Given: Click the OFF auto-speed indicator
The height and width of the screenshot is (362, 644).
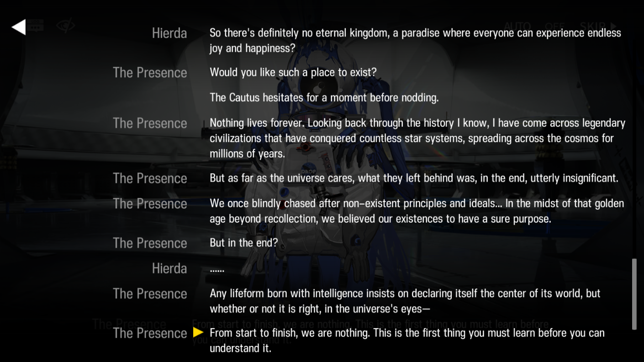Looking at the screenshot, I should pos(554,27).
